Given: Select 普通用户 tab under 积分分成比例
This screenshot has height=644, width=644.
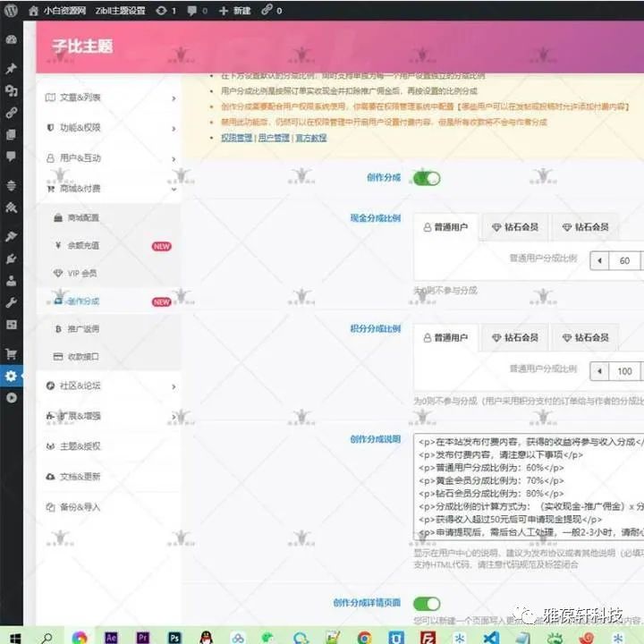Looking at the screenshot, I should point(446,337).
